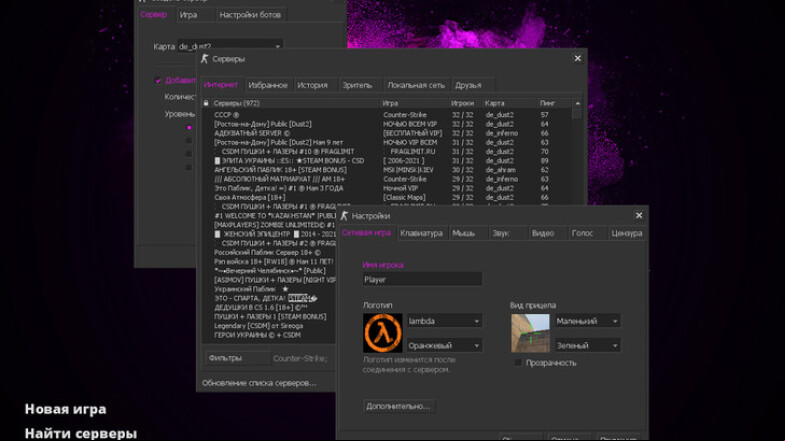
Task: Click the Фильтры button
Action: coord(238,358)
